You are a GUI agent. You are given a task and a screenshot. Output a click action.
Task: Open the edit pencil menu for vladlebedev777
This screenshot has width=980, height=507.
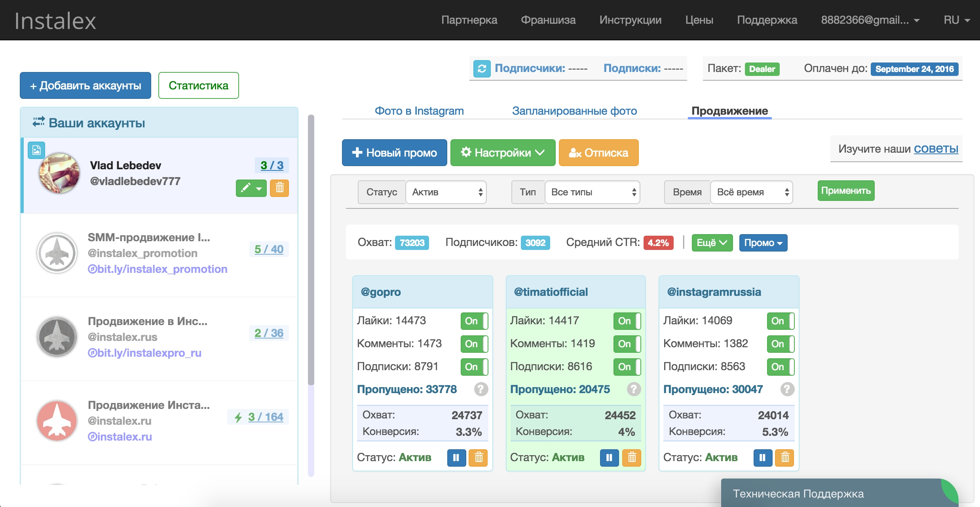point(251,188)
